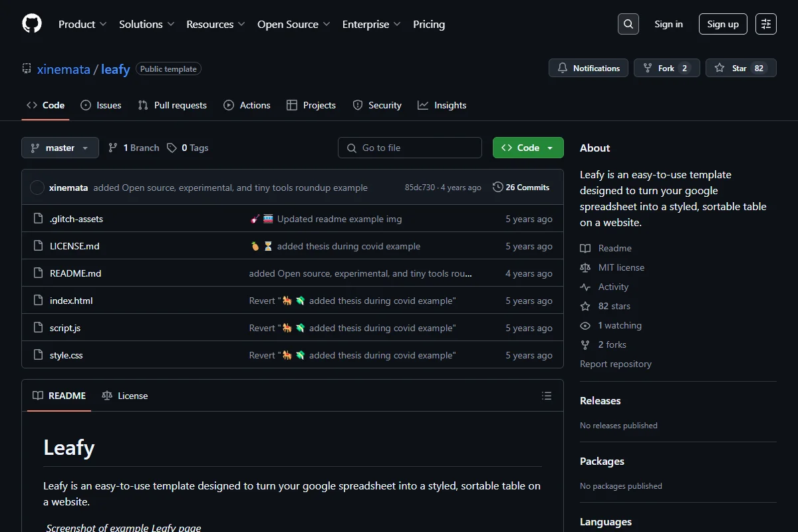Click the Sign up button

click(x=723, y=24)
